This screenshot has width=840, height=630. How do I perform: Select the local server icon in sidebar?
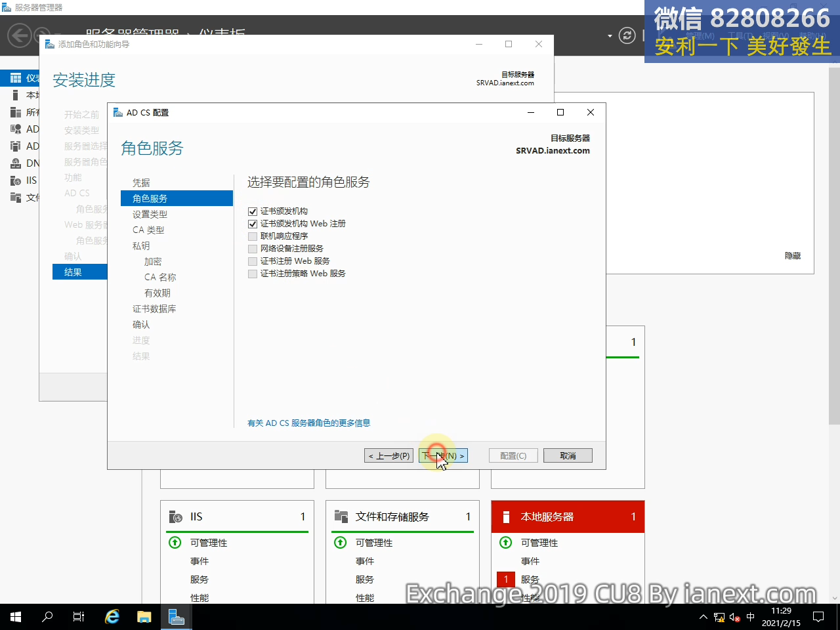point(16,95)
